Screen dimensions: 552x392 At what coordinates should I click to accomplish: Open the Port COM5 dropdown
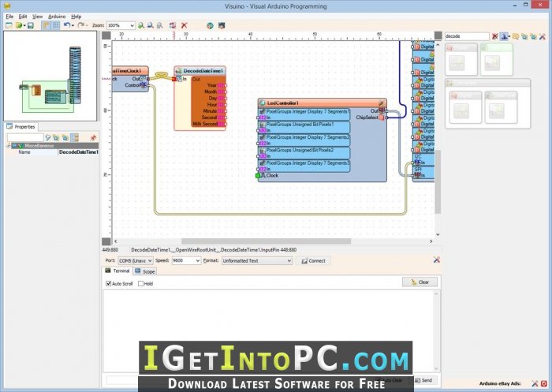pos(135,260)
